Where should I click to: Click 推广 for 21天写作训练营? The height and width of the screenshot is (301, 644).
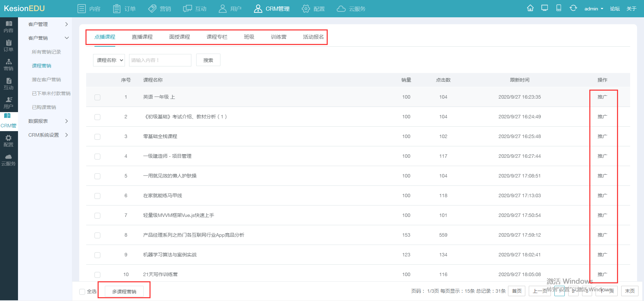pyautogui.click(x=602, y=275)
